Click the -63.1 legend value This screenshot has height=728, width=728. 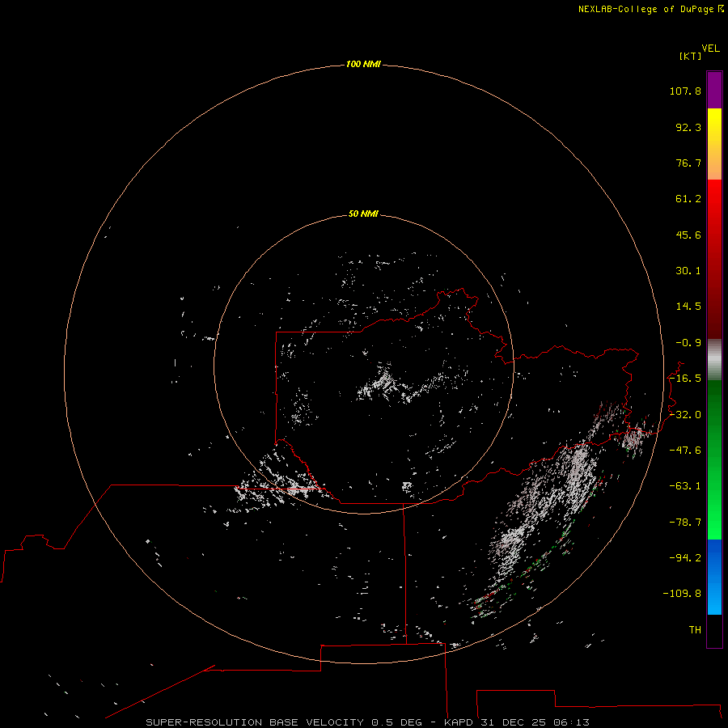[x=685, y=486]
